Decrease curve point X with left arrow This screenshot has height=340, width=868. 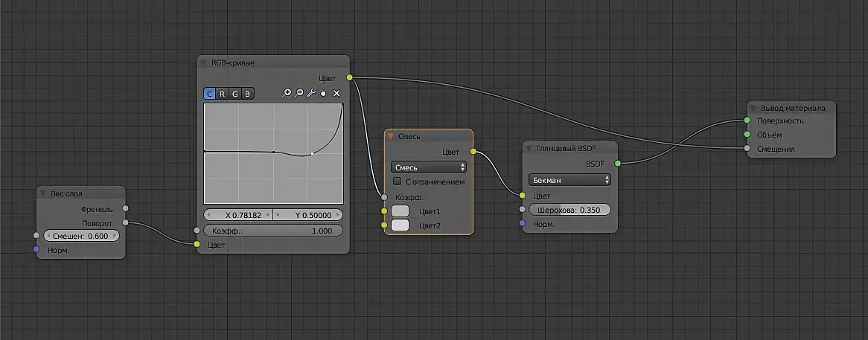[x=208, y=215]
